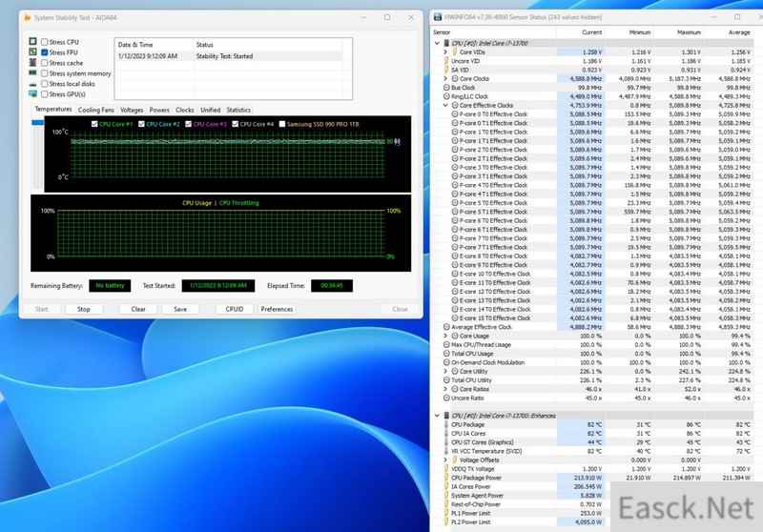The width and height of the screenshot is (763, 532).
Task: Open the Clocks tab
Action: click(x=184, y=110)
